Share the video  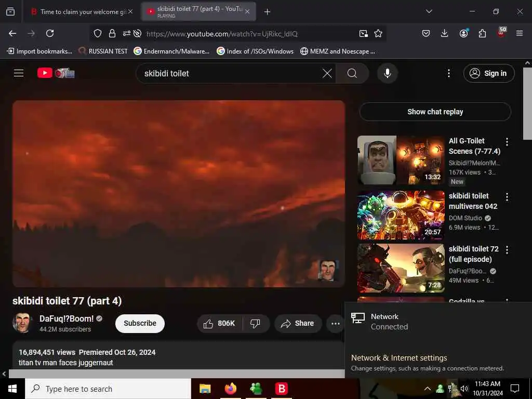[x=297, y=323]
